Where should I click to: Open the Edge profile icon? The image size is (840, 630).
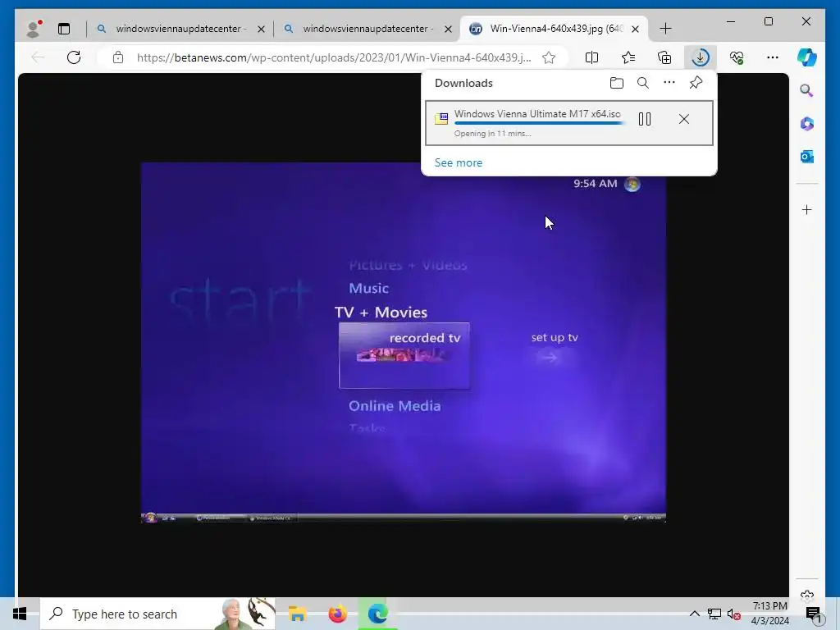34,29
